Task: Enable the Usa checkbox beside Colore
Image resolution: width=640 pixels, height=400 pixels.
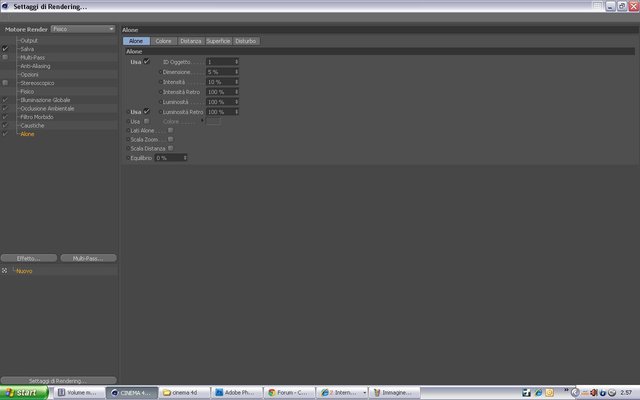Action: [x=147, y=121]
